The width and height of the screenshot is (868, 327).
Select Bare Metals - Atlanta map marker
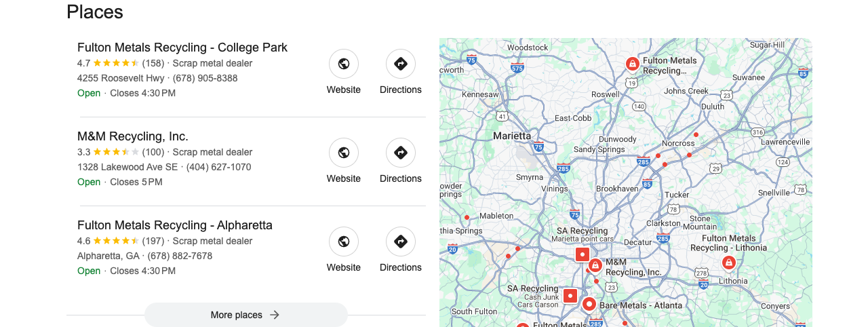coord(589,305)
